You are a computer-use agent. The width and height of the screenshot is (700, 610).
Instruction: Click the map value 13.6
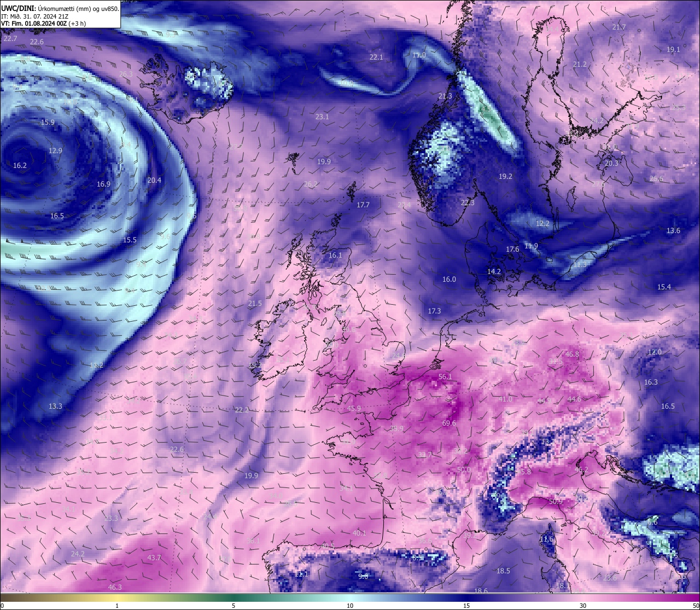click(673, 230)
